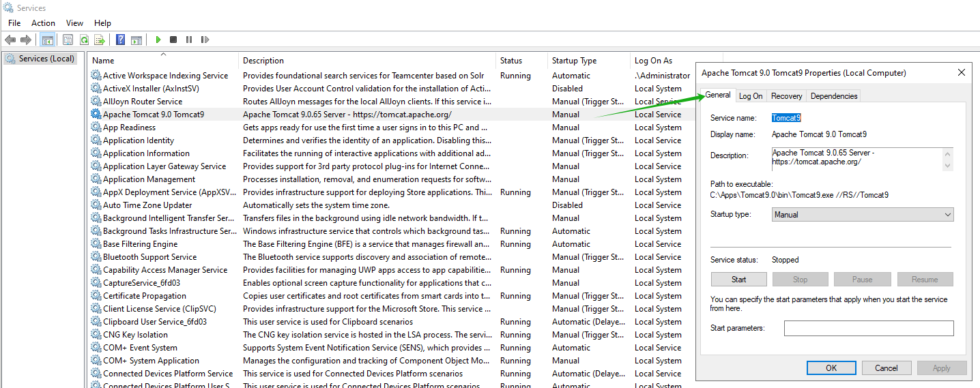Click gear icon of Apache Tomcat 9.0 Tomcat9

click(96, 115)
